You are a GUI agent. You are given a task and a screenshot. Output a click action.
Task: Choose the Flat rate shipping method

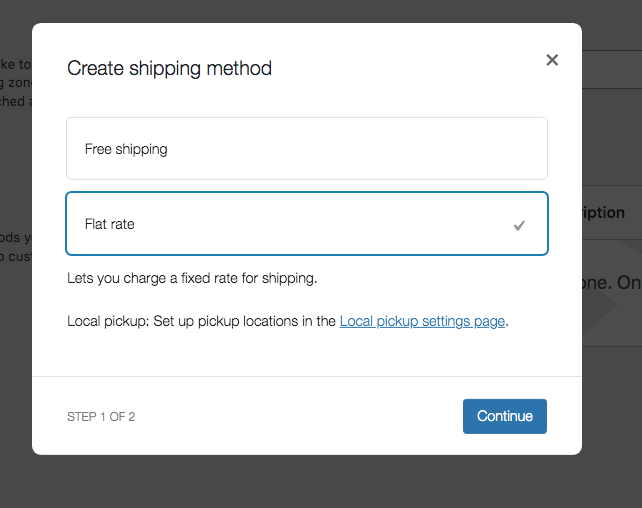pos(306,224)
